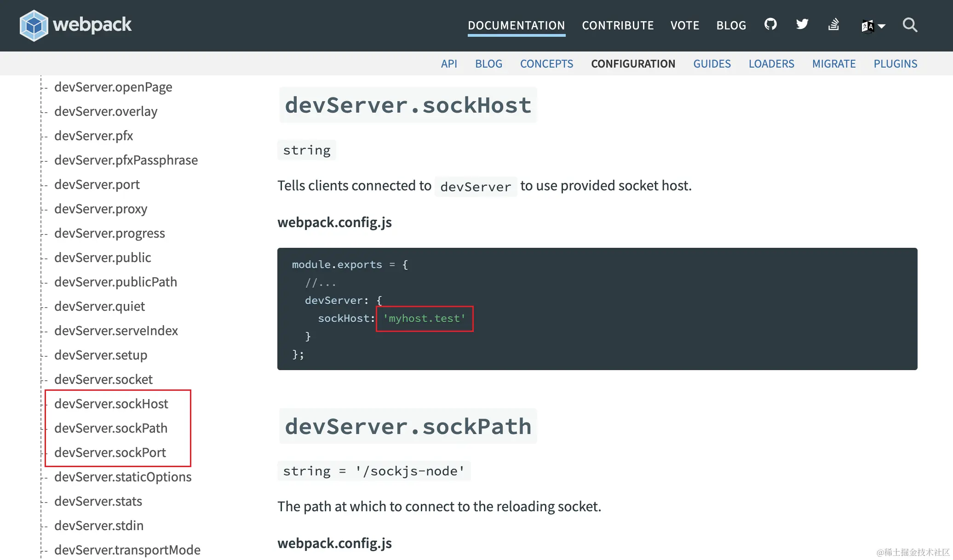Jump to devServer.port in sidebar

[97, 184]
